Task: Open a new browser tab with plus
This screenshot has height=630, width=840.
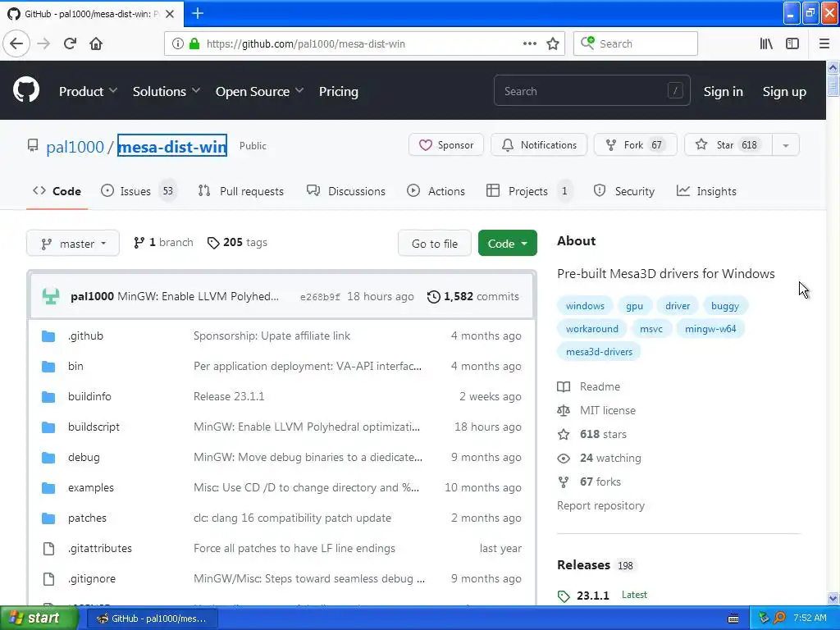Action: pos(198,13)
